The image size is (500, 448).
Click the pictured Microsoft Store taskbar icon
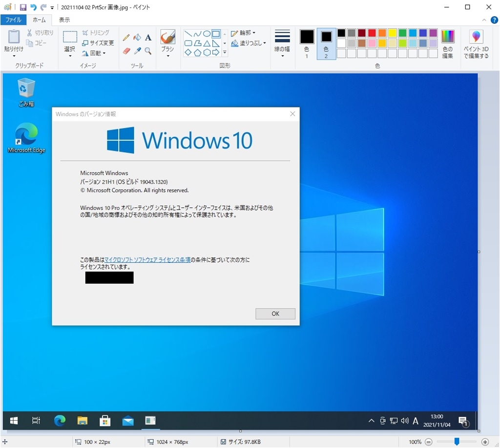point(105,421)
